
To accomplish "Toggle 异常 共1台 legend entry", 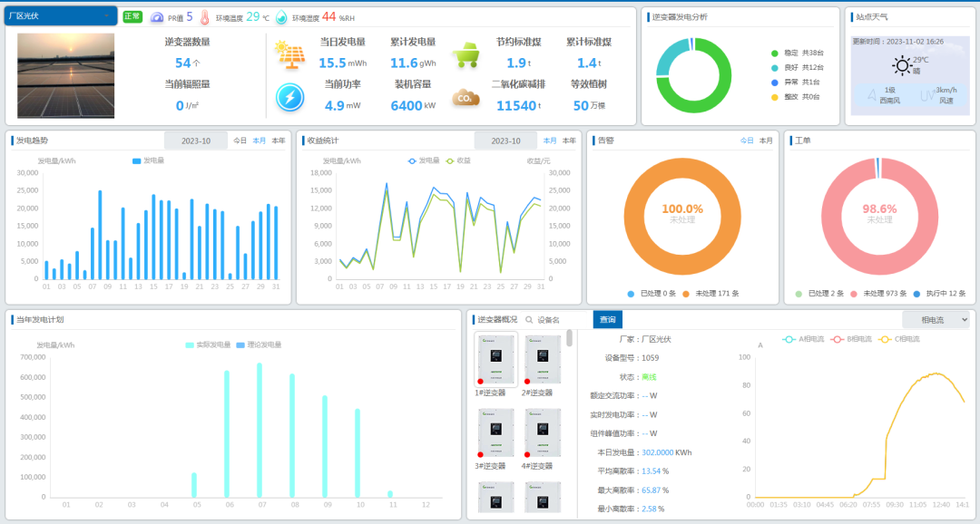I will point(796,82).
